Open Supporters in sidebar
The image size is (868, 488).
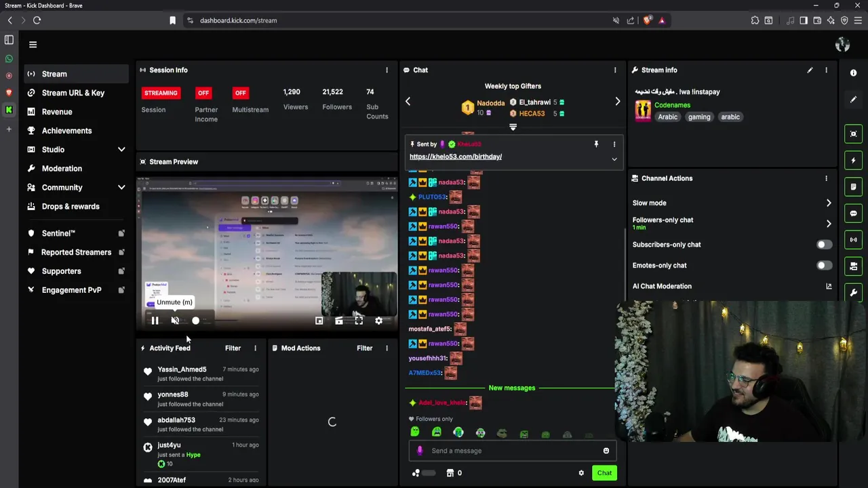(x=75, y=271)
